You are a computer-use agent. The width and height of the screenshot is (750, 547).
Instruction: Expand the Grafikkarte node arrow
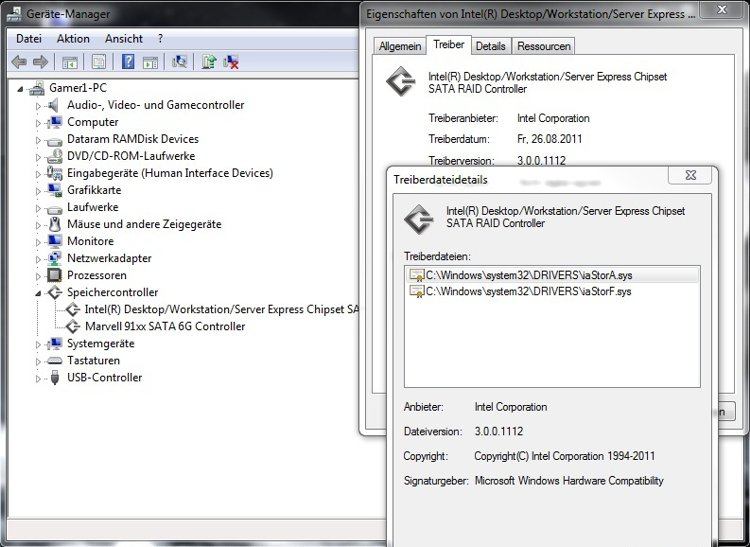[38, 191]
